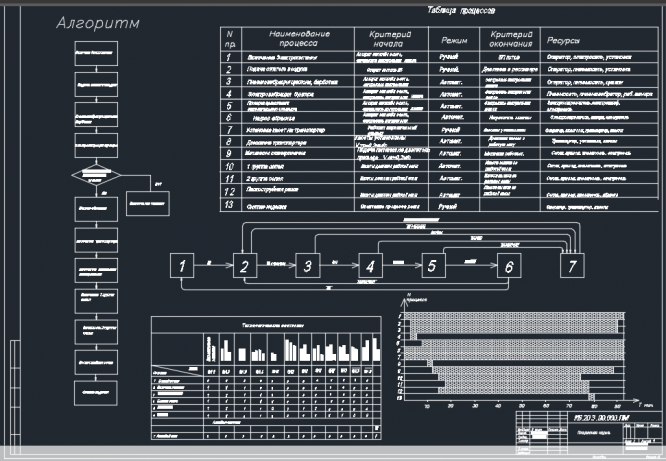Click the "Алгоритм" heading text
The width and height of the screenshot is (666, 461).
(98, 24)
